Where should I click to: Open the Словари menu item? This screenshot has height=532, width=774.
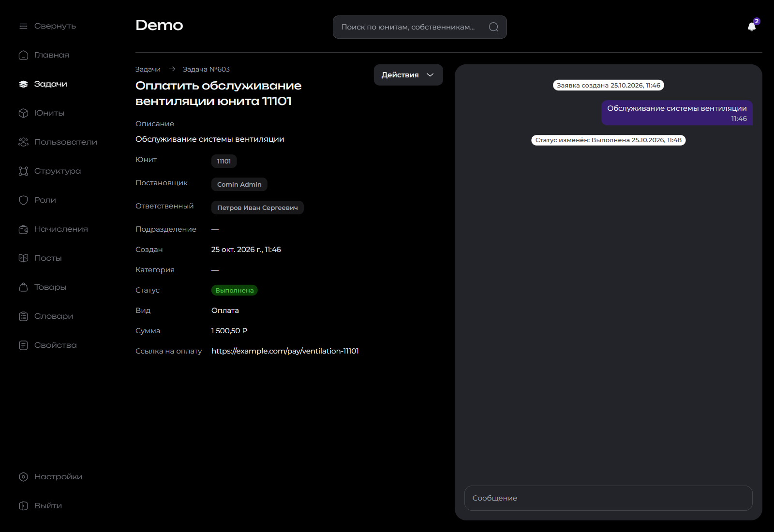point(54,316)
